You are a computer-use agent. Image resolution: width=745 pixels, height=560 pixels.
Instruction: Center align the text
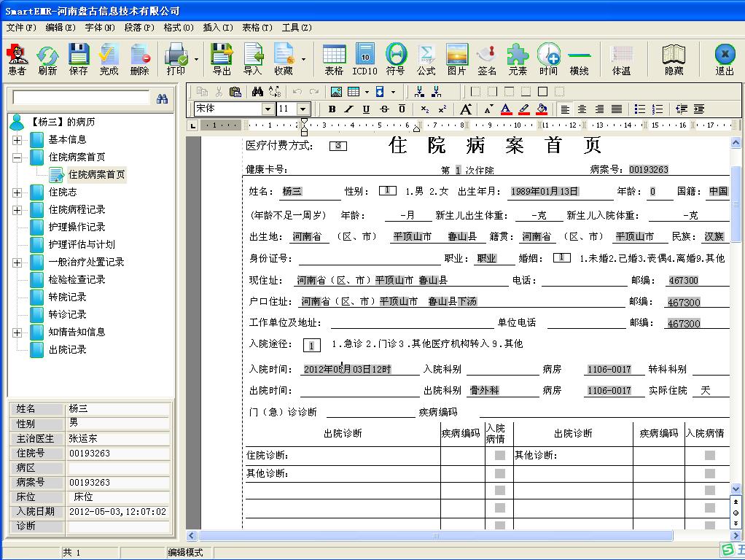click(x=582, y=109)
